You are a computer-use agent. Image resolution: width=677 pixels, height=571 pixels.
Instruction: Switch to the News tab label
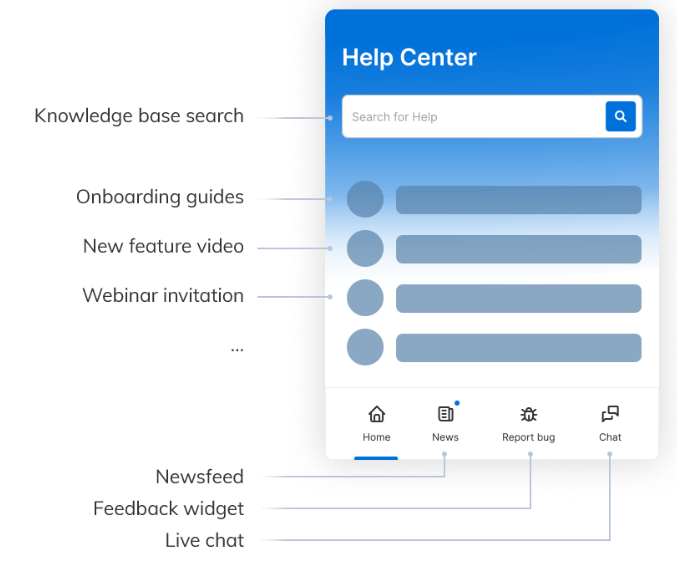(446, 437)
